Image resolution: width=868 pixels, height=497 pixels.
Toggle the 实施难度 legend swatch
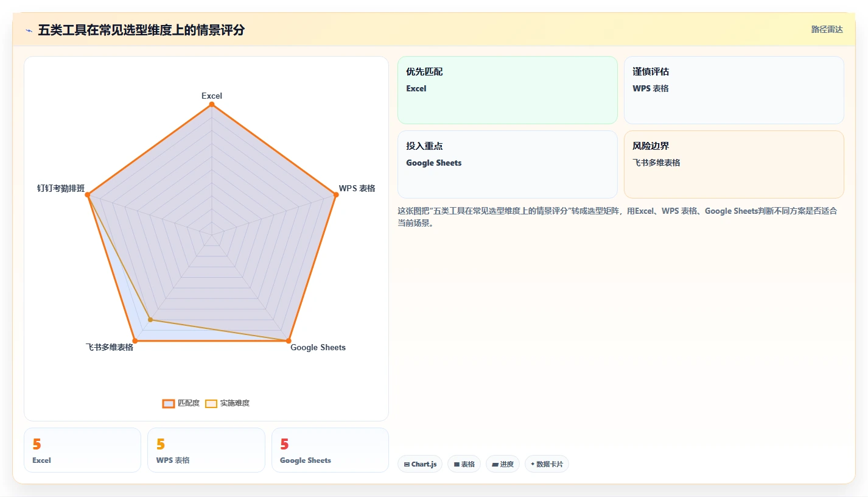[211, 403]
